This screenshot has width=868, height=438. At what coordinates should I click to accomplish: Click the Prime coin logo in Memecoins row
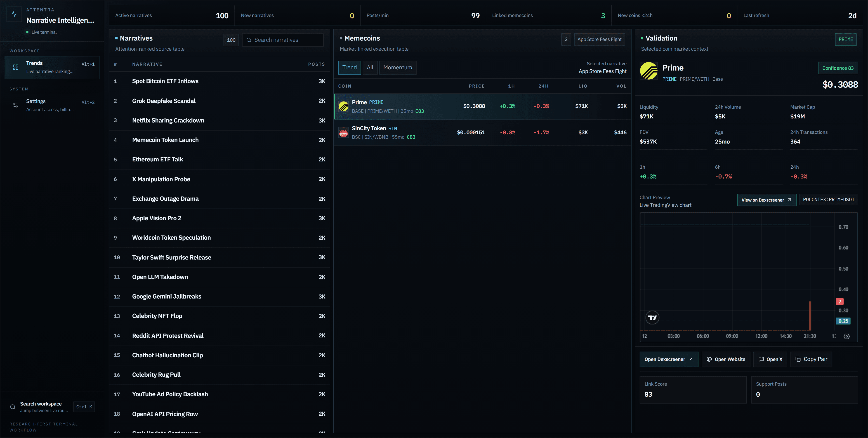click(343, 106)
